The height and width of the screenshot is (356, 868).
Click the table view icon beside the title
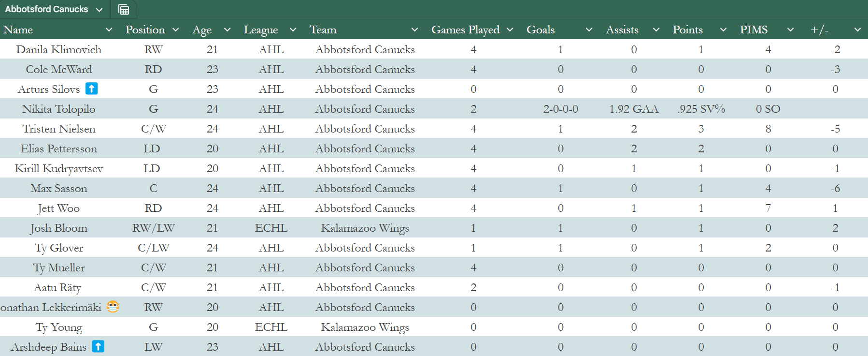(x=124, y=9)
